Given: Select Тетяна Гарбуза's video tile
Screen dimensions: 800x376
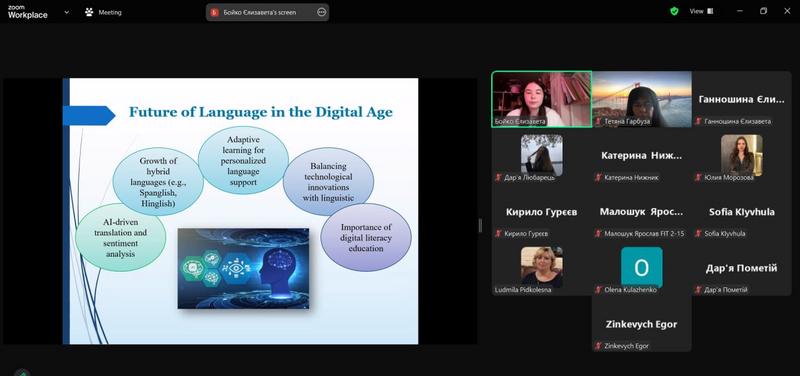Looking at the screenshot, I should point(642,99).
